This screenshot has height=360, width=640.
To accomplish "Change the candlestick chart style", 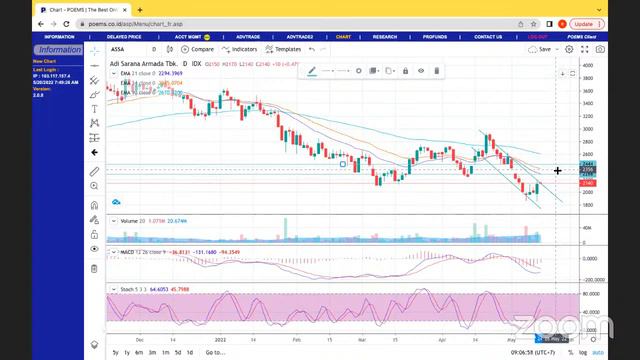I will [x=170, y=49].
